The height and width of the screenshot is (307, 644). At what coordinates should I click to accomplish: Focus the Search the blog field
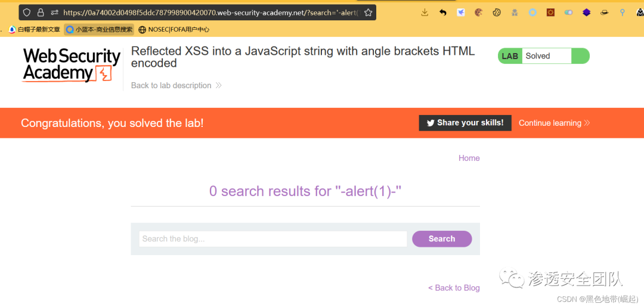click(273, 239)
